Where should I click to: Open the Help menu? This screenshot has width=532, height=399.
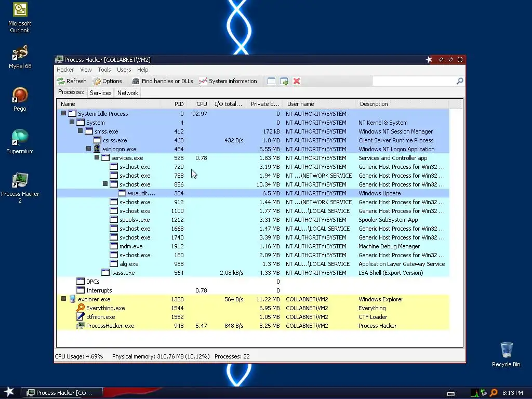point(142,70)
